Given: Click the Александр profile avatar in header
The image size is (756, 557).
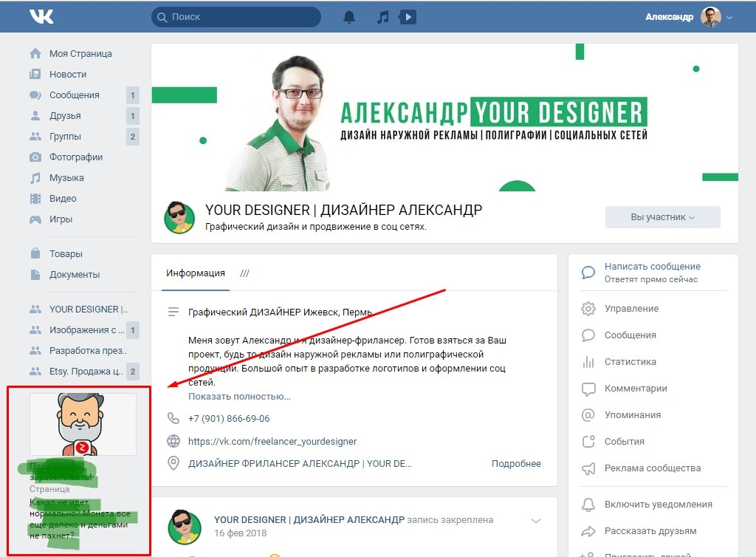Looking at the screenshot, I should click(x=711, y=17).
